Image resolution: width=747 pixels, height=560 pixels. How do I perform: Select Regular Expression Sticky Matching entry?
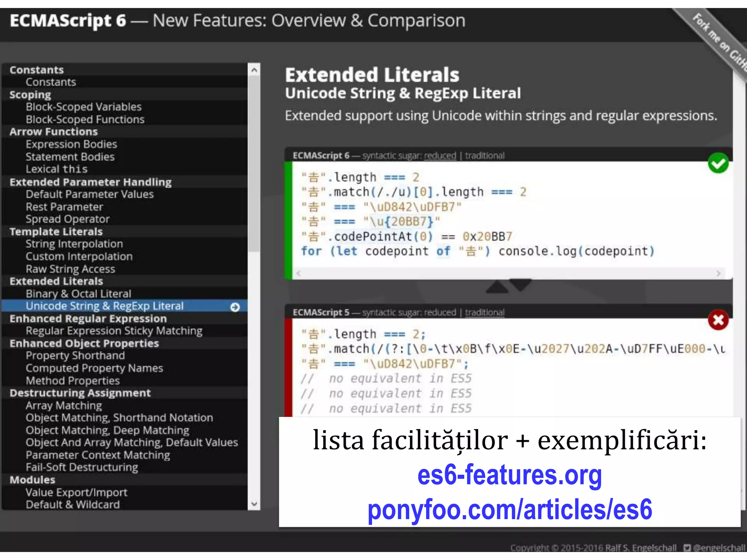pos(114,331)
